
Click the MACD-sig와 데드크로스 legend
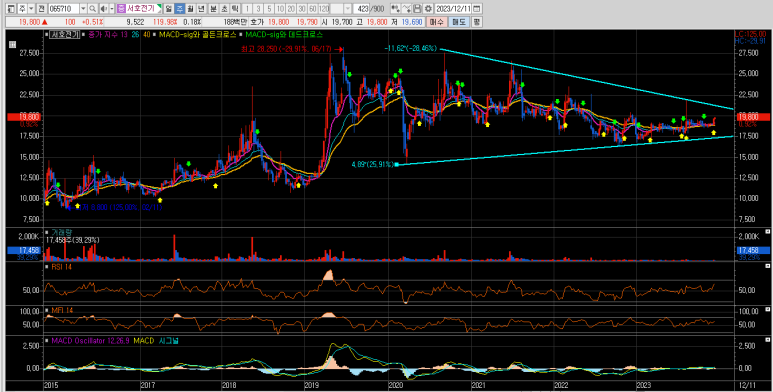pyautogui.click(x=284, y=35)
